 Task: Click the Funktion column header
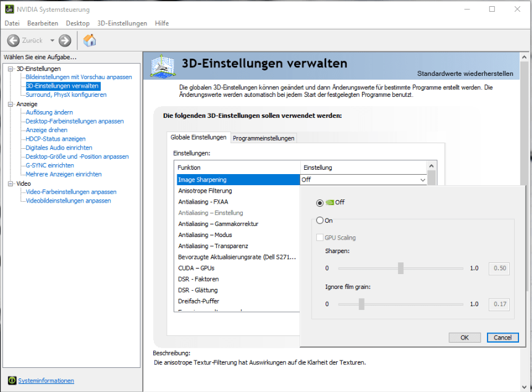click(x=237, y=167)
